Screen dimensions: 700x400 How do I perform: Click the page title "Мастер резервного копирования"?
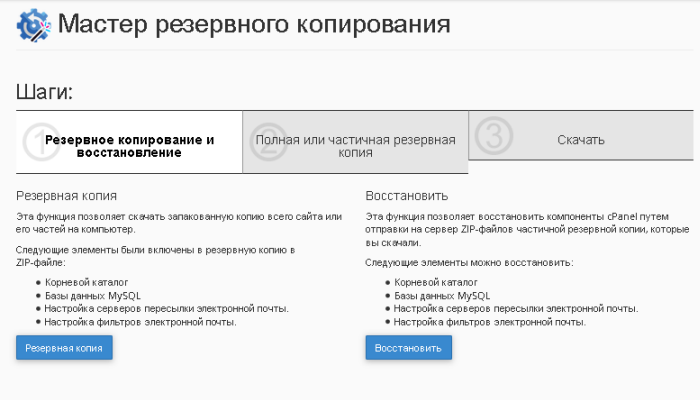click(x=254, y=24)
